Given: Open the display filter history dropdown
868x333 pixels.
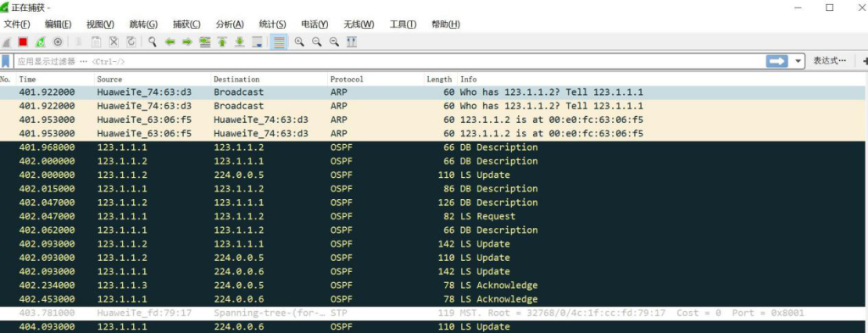Looking at the screenshot, I should pyautogui.click(x=798, y=61).
